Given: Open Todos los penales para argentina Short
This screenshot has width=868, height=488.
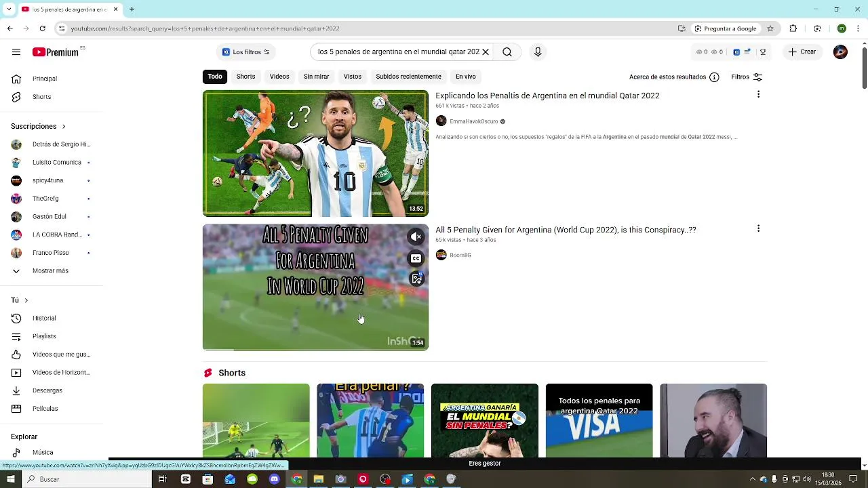Looking at the screenshot, I should 599,421.
